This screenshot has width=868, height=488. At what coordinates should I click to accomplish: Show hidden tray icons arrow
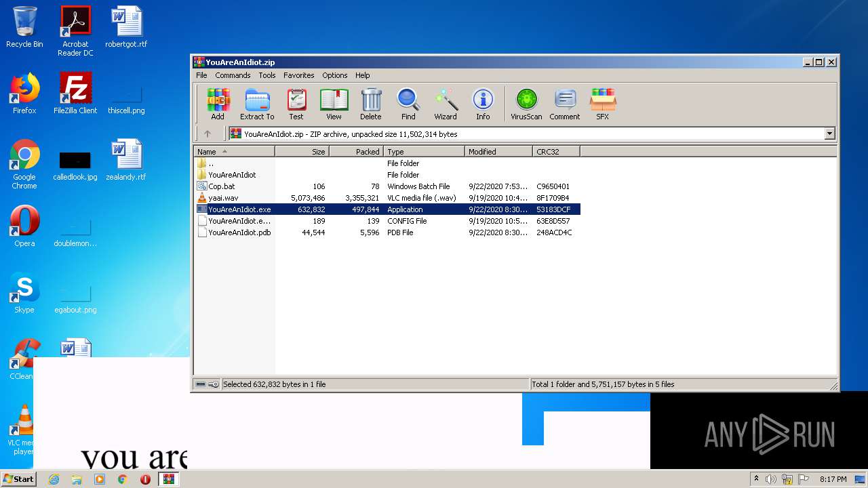tap(757, 479)
